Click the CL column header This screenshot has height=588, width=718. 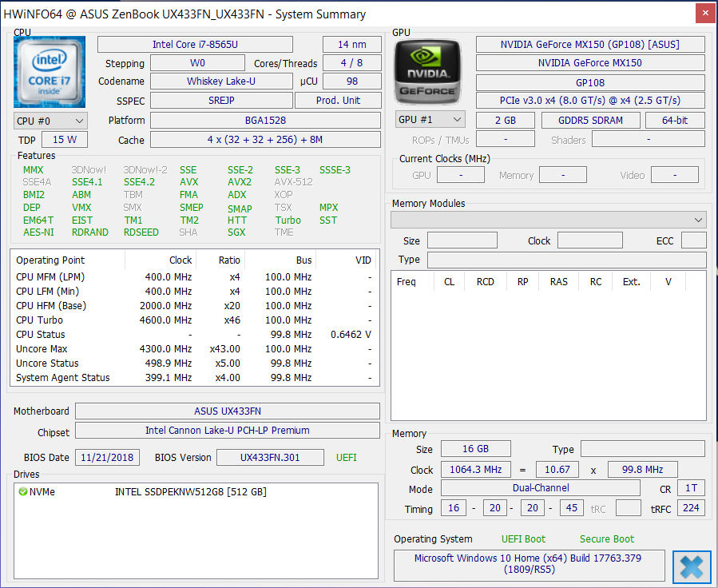click(x=449, y=282)
